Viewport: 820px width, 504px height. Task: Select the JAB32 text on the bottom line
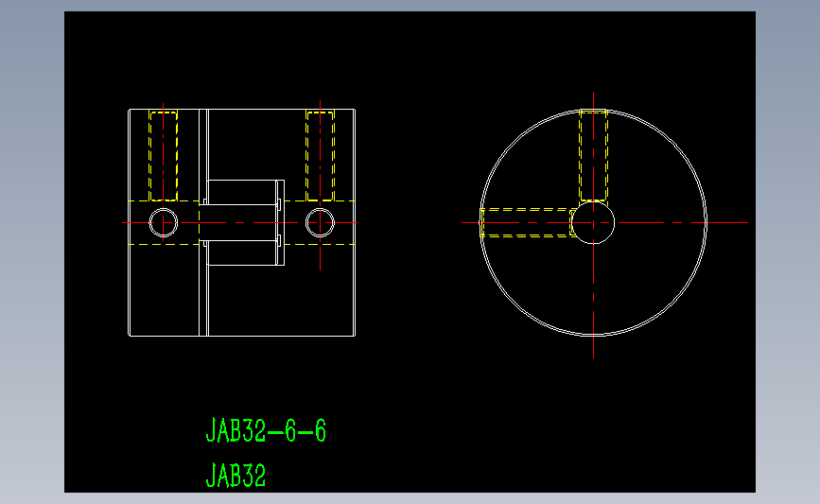click(236, 476)
